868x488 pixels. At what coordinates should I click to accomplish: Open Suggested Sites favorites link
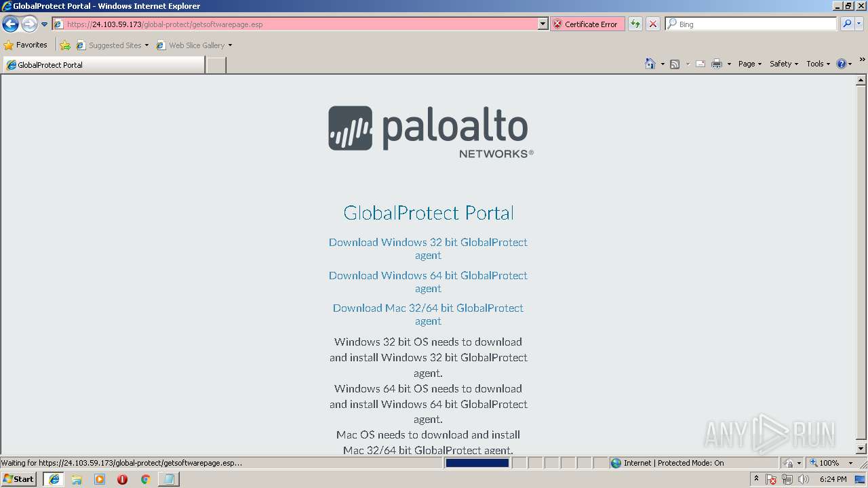tap(112, 45)
